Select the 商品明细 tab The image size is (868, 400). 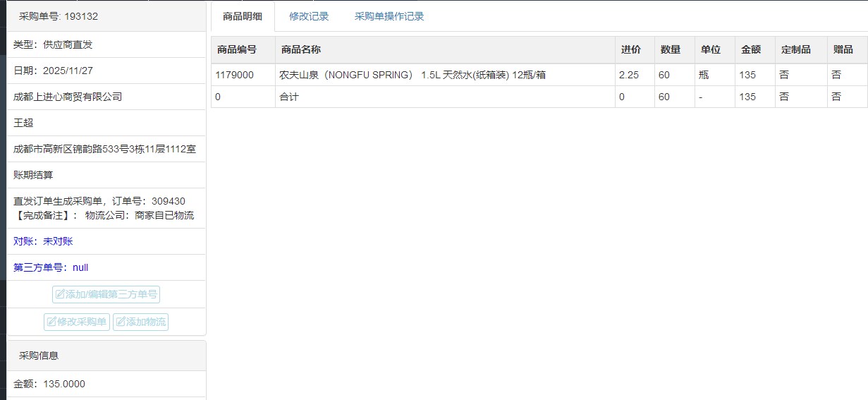coord(243,16)
